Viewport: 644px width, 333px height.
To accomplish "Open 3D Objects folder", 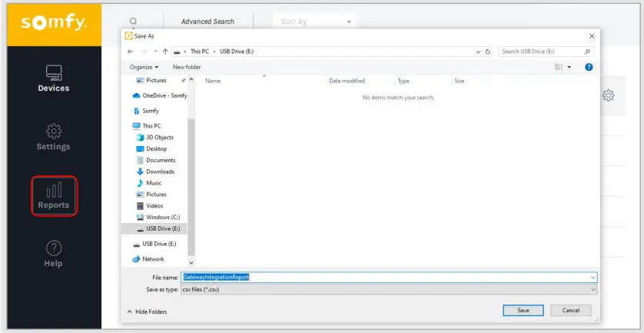I will coord(155,138).
